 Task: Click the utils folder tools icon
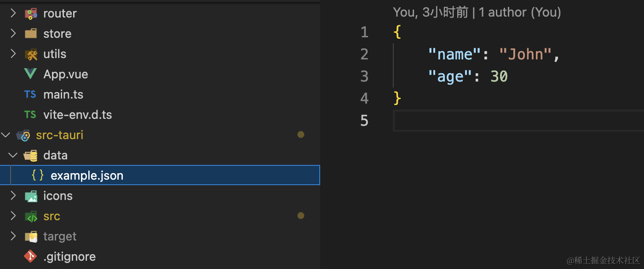[31, 54]
